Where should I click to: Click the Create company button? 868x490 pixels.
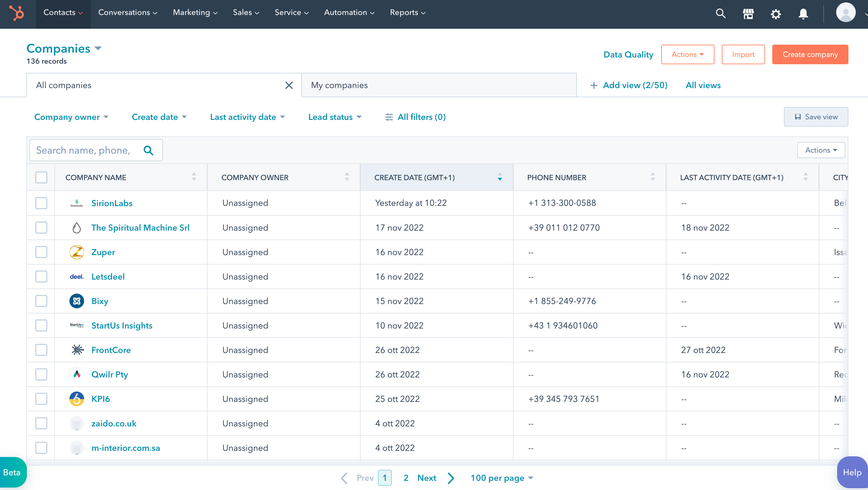[x=810, y=54]
